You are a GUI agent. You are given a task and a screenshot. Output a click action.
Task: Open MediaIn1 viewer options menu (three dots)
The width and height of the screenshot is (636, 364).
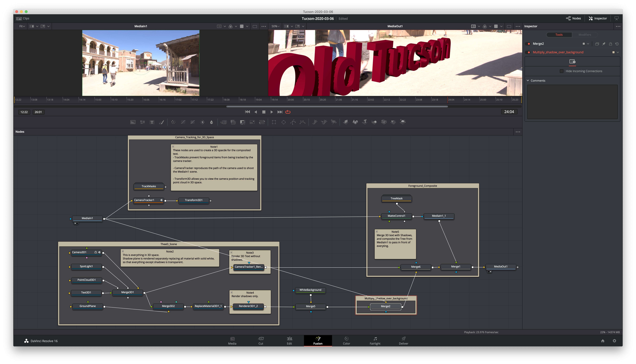[x=264, y=26]
